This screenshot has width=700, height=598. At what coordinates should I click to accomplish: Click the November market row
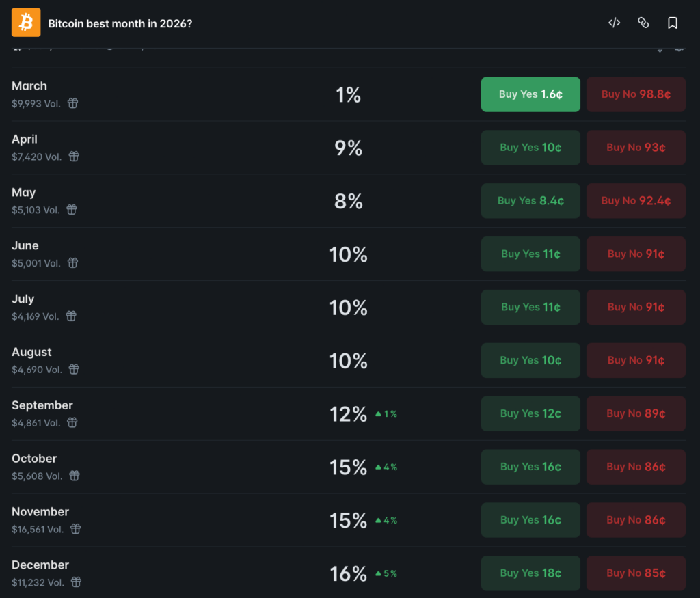click(x=239, y=519)
